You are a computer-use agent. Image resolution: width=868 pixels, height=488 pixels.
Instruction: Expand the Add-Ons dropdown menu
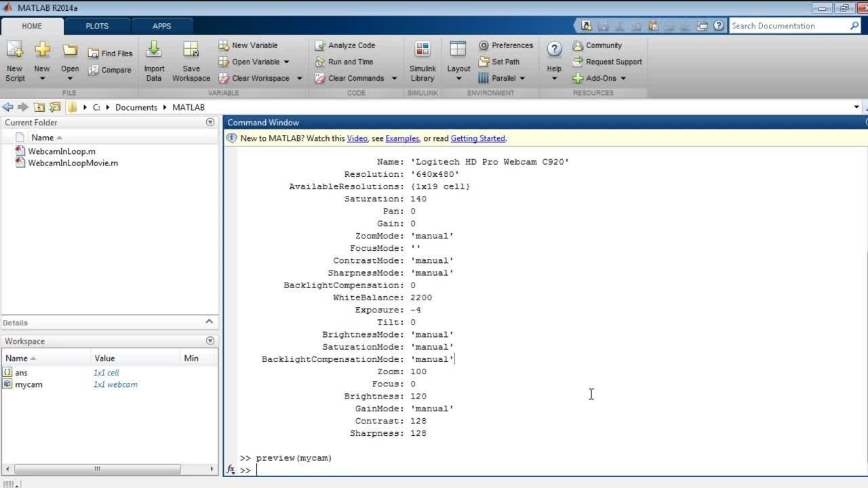623,79
